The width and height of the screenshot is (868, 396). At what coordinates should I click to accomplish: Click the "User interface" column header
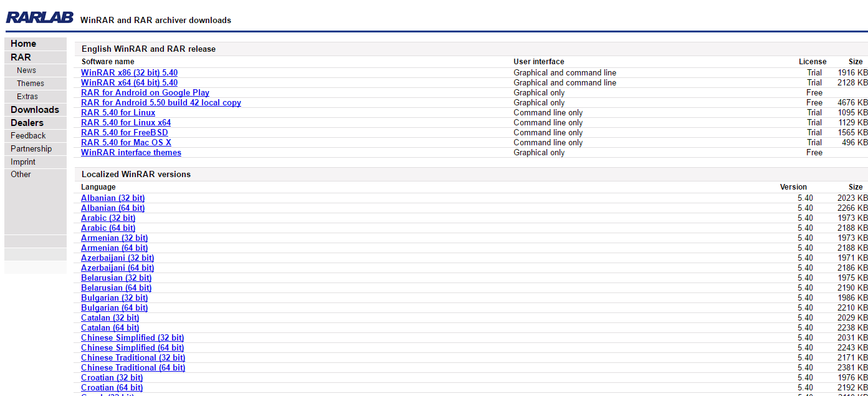[x=539, y=62]
